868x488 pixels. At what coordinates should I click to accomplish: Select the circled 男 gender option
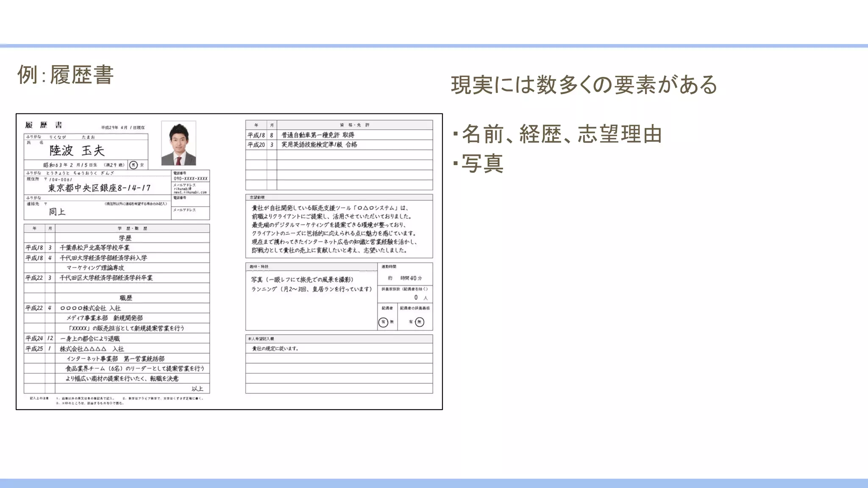(x=134, y=165)
